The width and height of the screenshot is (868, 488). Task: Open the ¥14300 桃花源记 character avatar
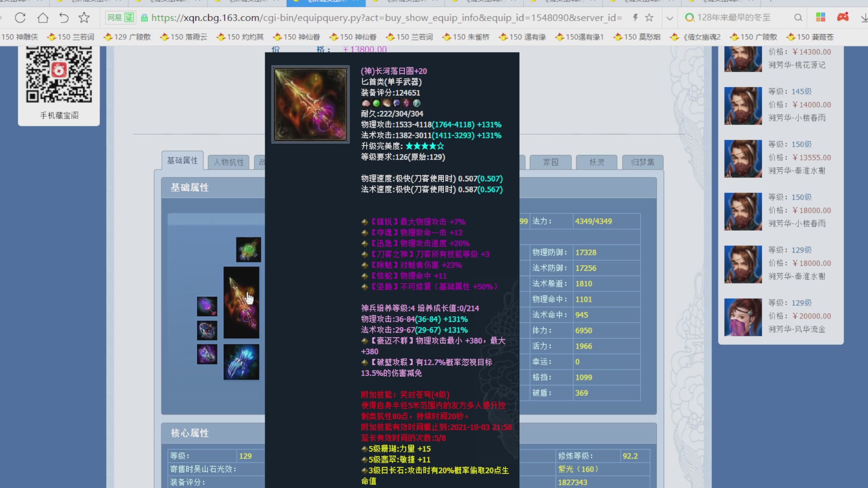(743, 59)
